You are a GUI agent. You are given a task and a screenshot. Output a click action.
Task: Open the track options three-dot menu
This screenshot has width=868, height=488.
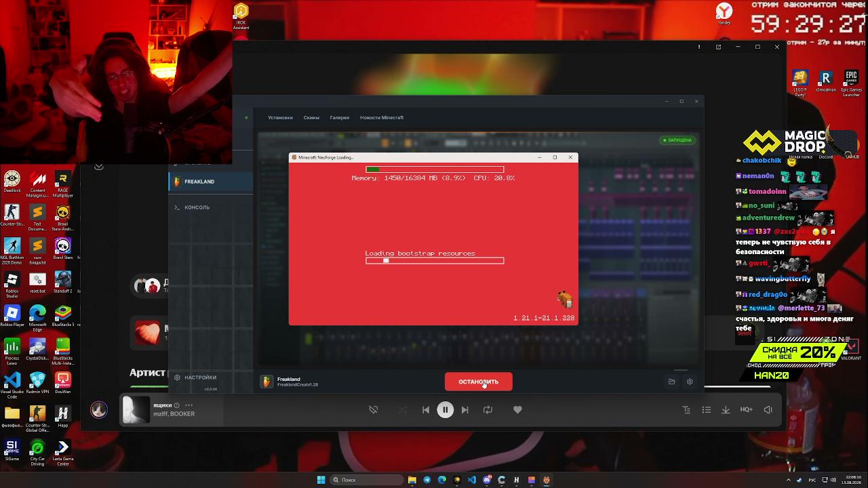pyautogui.click(x=189, y=405)
